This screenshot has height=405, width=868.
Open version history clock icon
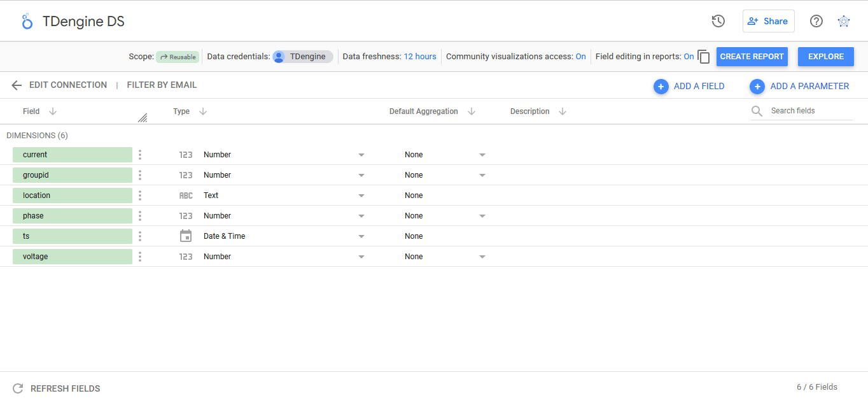pyautogui.click(x=718, y=21)
